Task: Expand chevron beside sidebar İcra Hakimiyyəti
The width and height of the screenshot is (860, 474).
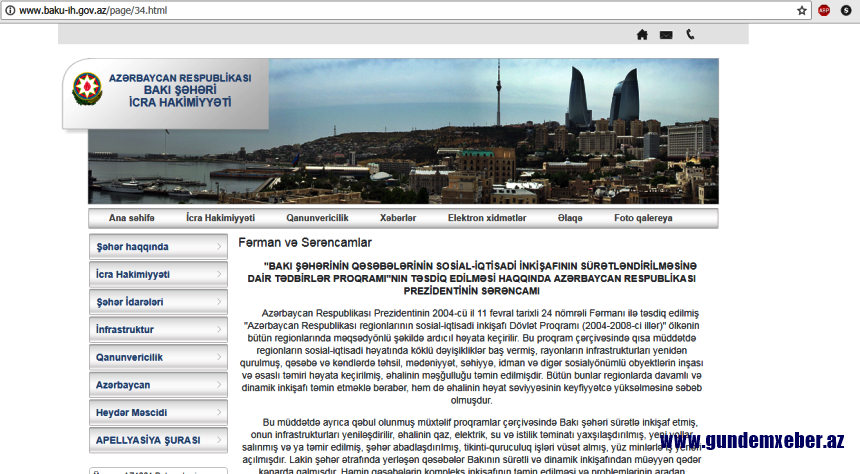Action: 219,274
